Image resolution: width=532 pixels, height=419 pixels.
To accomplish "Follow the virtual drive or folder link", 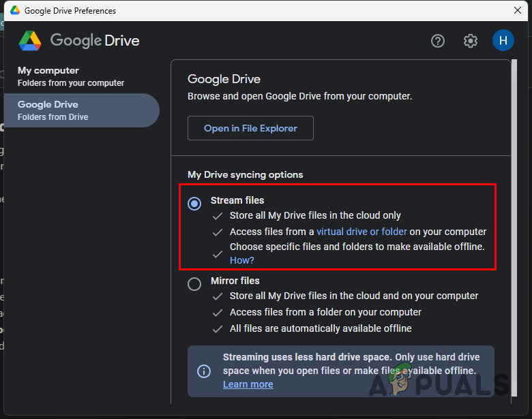I will click(x=361, y=232).
